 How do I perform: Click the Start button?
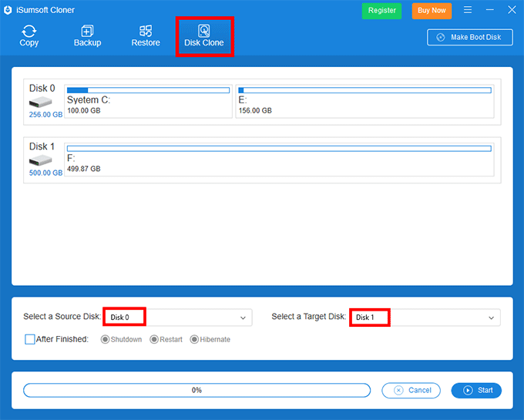pyautogui.click(x=476, y=390)
